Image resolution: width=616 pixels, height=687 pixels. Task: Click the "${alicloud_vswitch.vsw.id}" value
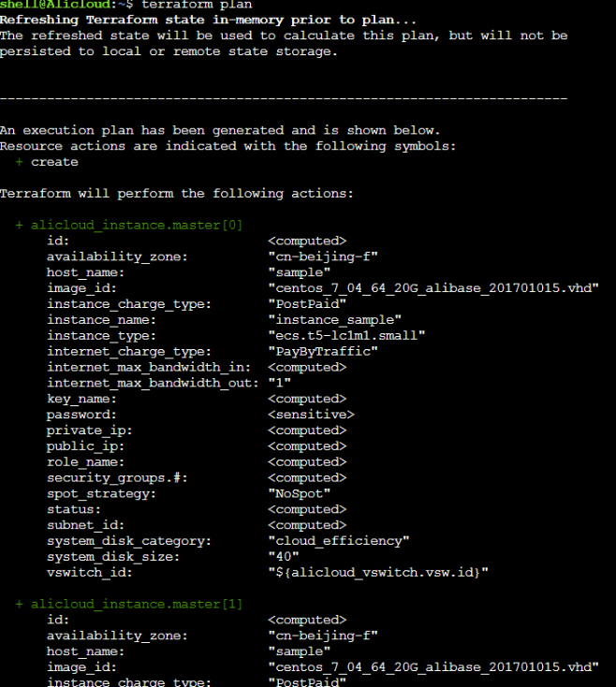(378, 573)
